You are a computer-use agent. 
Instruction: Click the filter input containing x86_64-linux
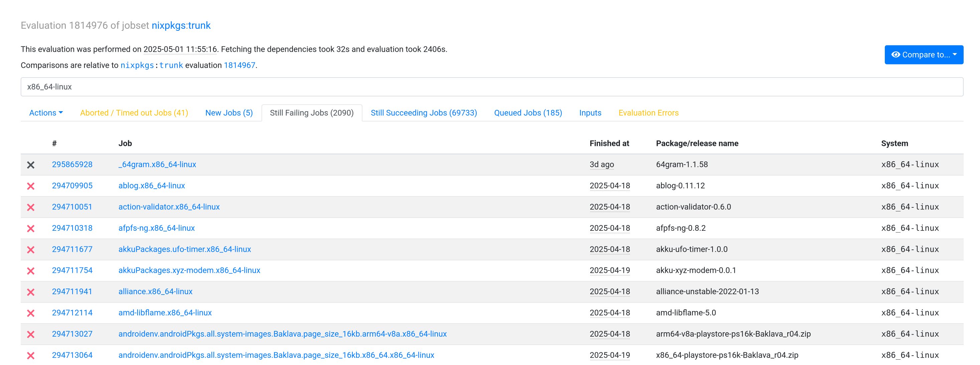coord(492,87)
